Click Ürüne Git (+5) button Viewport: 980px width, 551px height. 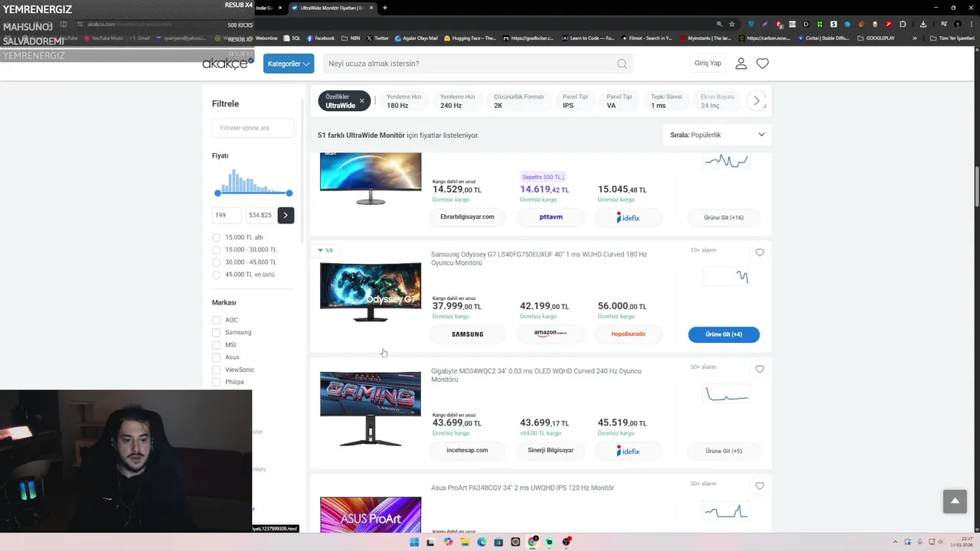pyautogui.click(x=724, y=451)
